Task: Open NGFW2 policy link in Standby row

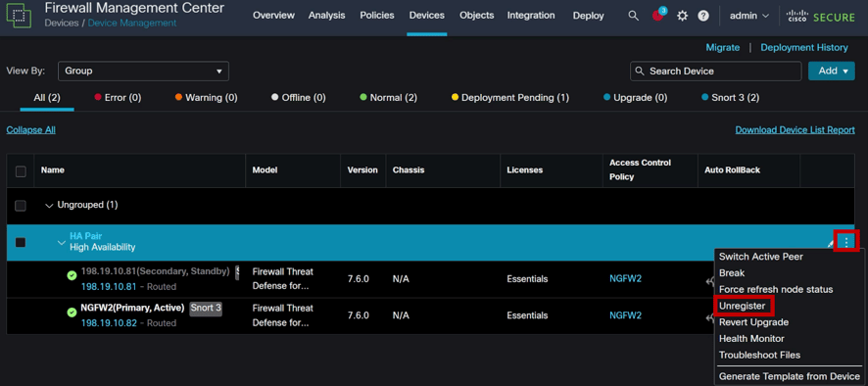Action: coord(625,278)
